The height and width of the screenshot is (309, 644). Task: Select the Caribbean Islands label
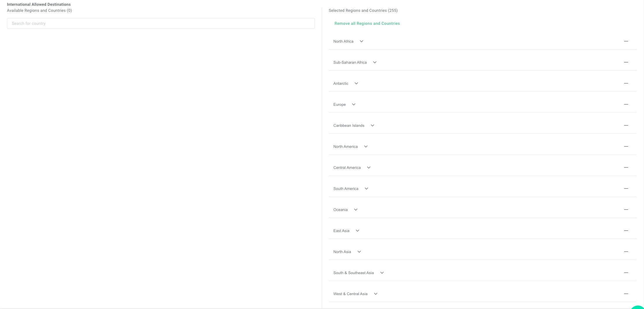click(x=349, y=125)
